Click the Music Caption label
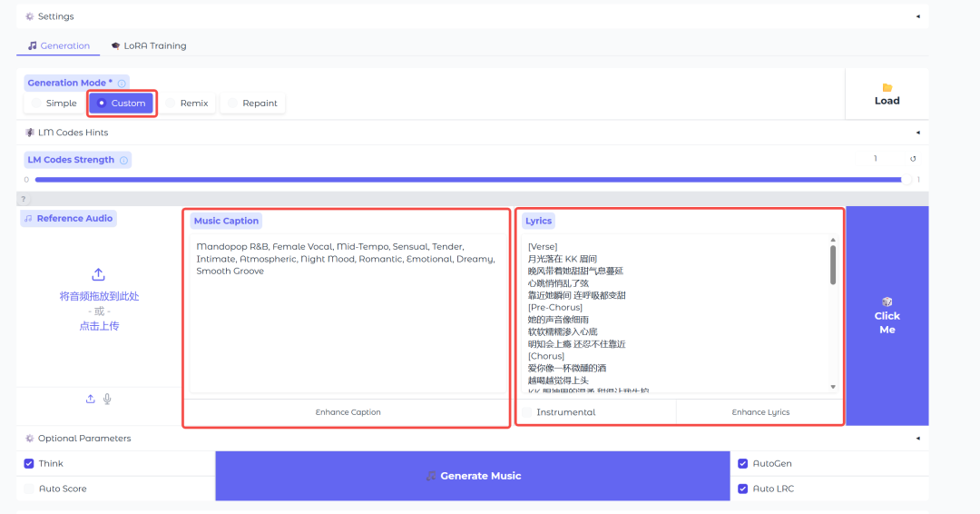Screen dimensions: 980x514 (226, 221)
